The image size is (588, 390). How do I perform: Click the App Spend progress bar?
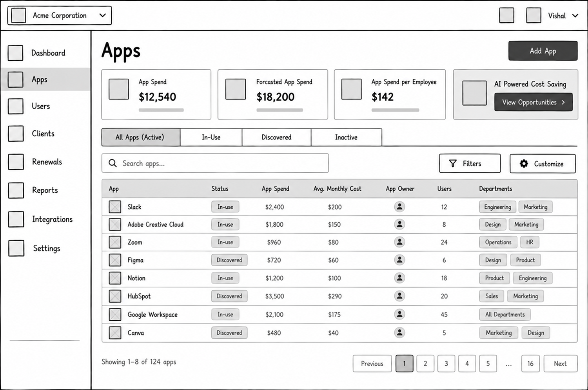pos(161,110)
